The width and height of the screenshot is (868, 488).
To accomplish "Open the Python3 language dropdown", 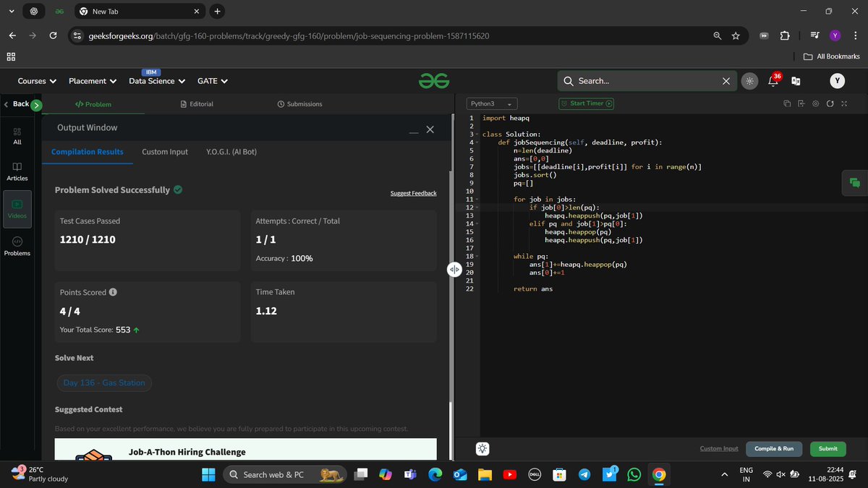I will coord(491,104).
